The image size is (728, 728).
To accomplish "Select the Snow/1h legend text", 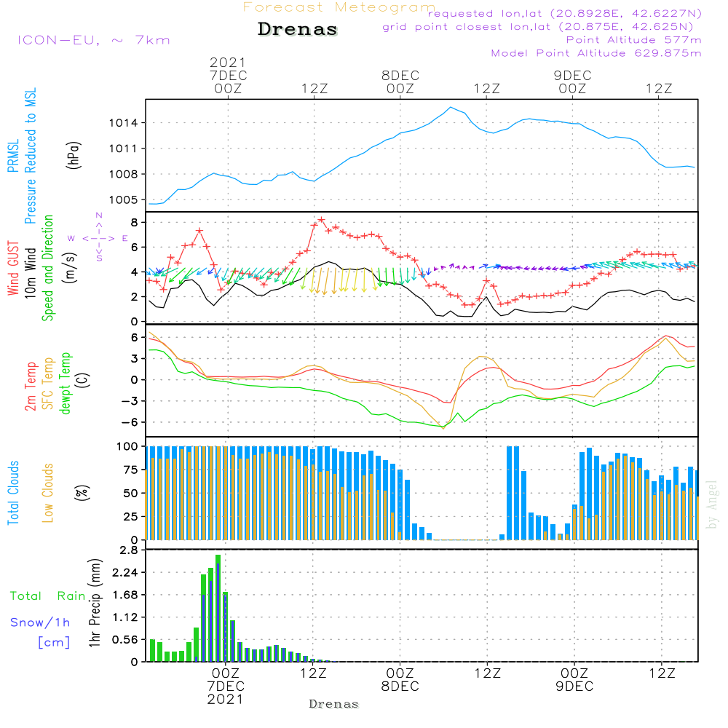I will point(40,622).
